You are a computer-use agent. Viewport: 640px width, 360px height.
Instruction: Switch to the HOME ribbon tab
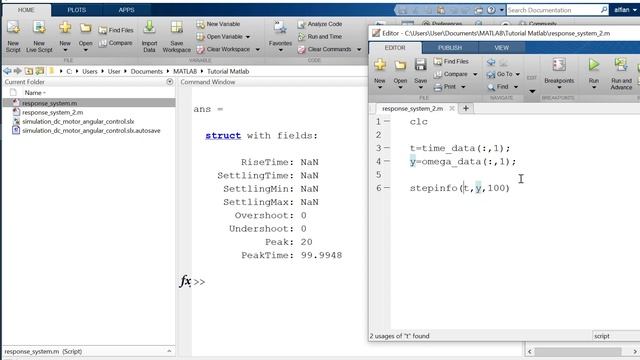pos(26,10)
